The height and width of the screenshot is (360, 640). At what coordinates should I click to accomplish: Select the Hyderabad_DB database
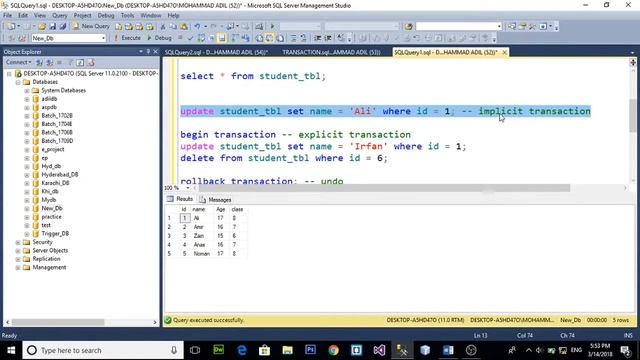(60, 175)
